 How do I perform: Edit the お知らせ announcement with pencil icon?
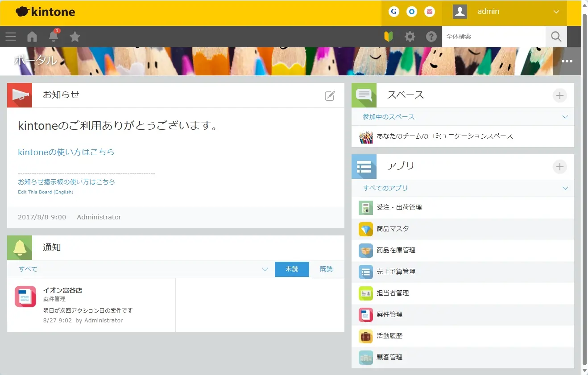pyautogui.click(x=330, y=95)
